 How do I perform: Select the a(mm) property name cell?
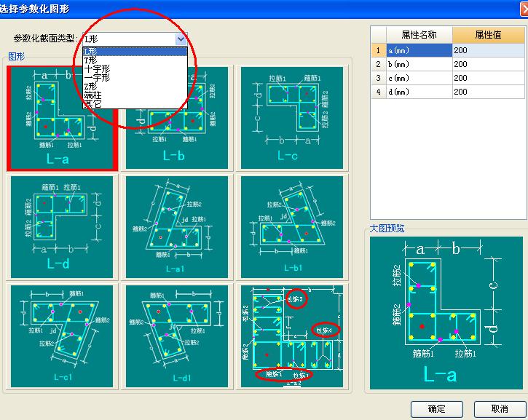(419, 50)
